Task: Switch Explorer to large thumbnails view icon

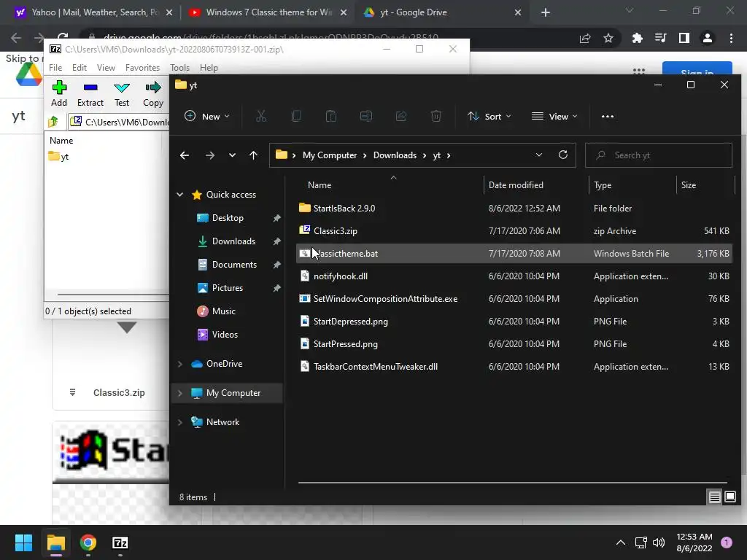Action: coord(729,497)
